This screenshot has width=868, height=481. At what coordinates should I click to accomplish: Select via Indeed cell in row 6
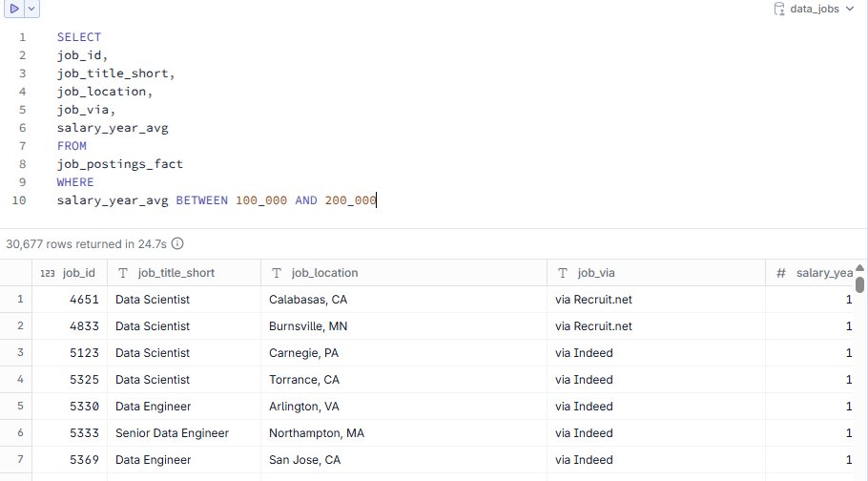point(656,432)
